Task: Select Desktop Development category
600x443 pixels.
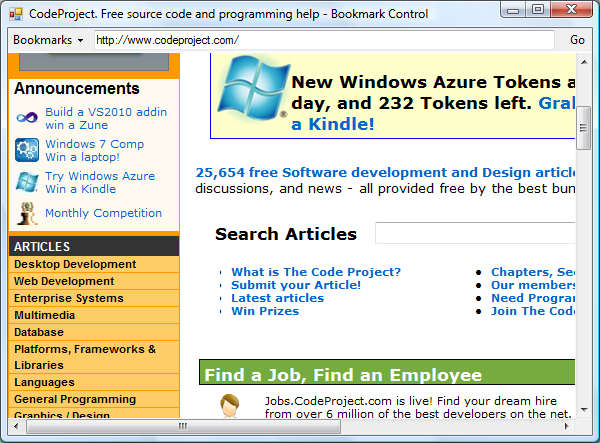Action: (x=94, y=264)
